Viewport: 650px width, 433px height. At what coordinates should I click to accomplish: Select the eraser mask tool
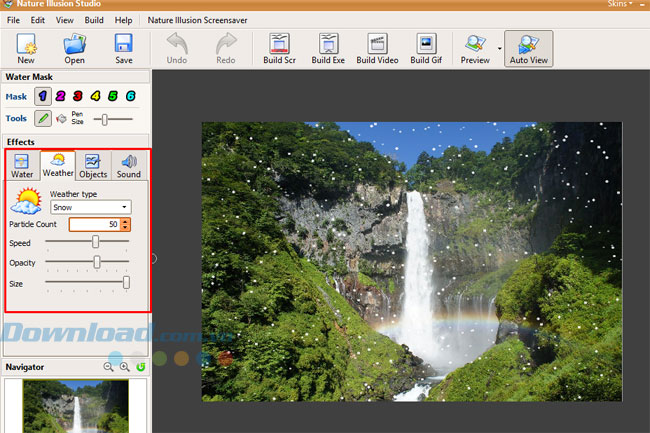click(x=61, y=119)
